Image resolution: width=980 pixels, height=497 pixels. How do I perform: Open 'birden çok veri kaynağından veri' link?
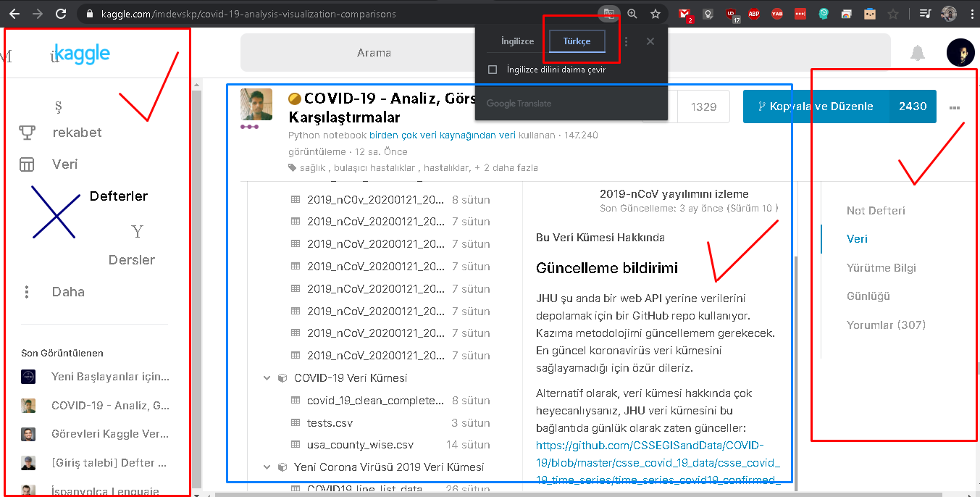pos(443,135)
